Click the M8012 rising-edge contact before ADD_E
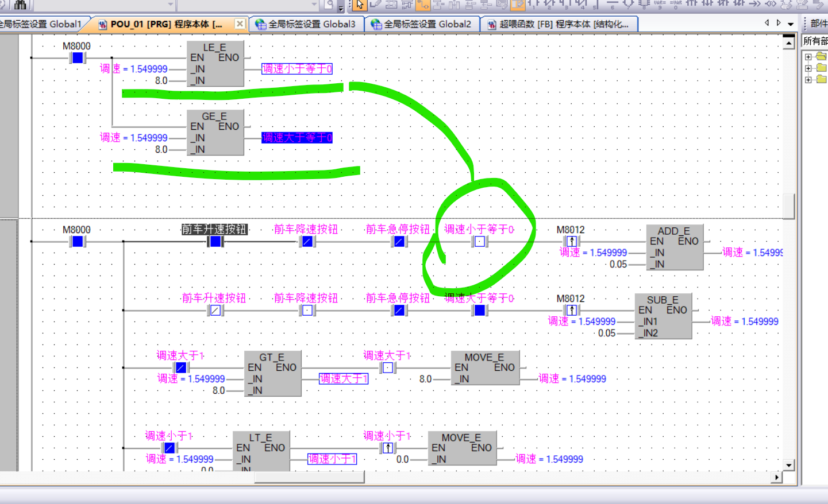The image size is (828, 504). click(x=571, y=242)
